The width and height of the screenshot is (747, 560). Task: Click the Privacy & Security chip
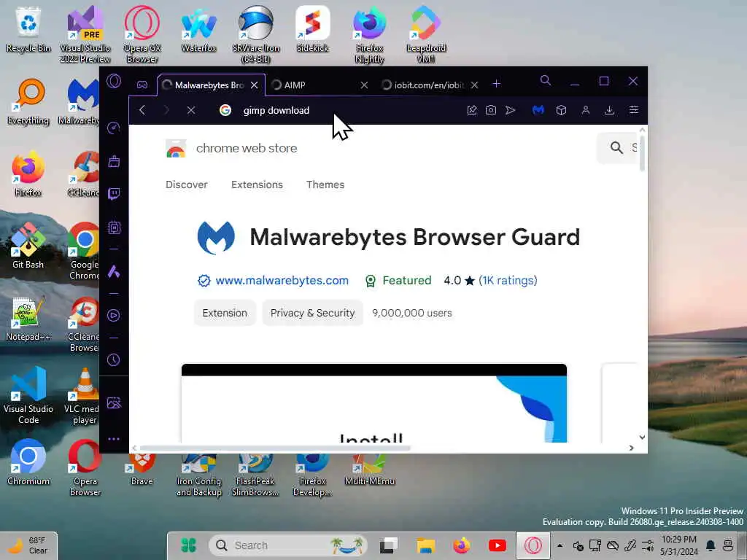pyautogui.click(x=312, y=313)
